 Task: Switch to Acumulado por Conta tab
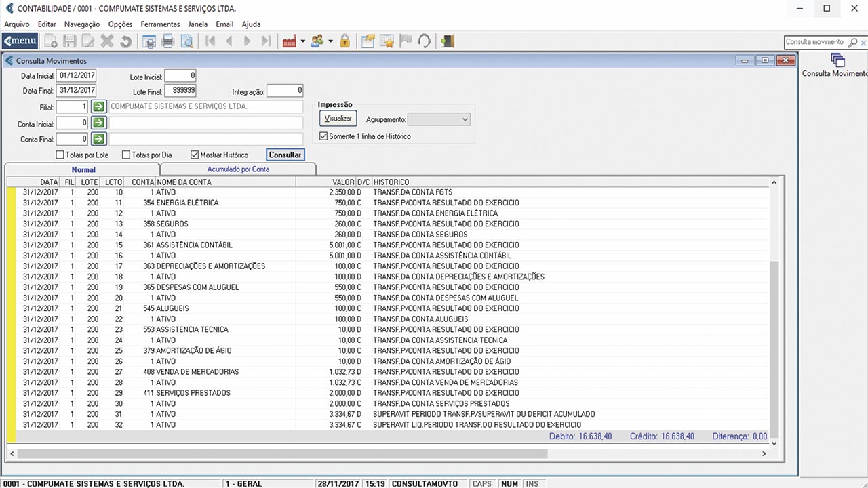238,169
